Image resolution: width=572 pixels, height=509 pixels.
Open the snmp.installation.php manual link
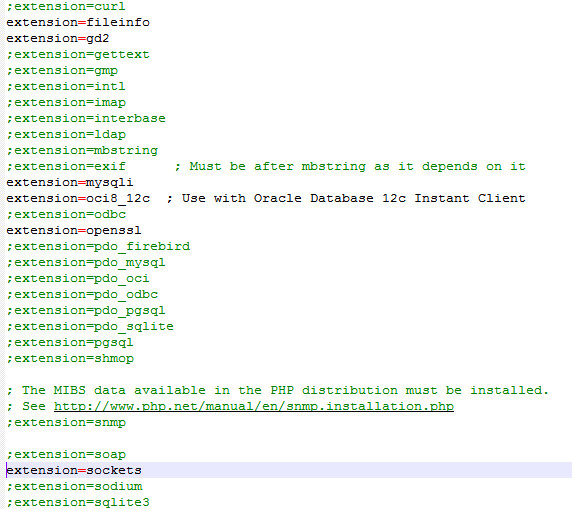tap(254, 407)
